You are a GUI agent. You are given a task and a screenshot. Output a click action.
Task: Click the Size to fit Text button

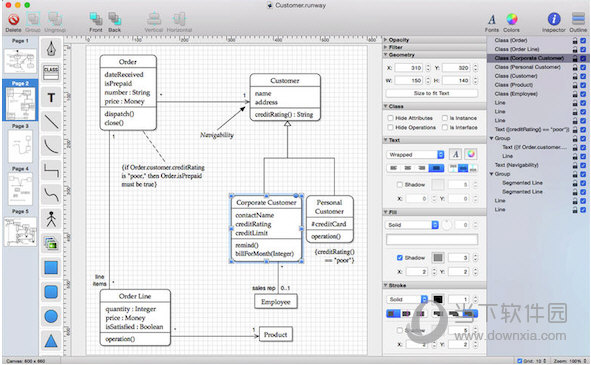click(432, 93)
